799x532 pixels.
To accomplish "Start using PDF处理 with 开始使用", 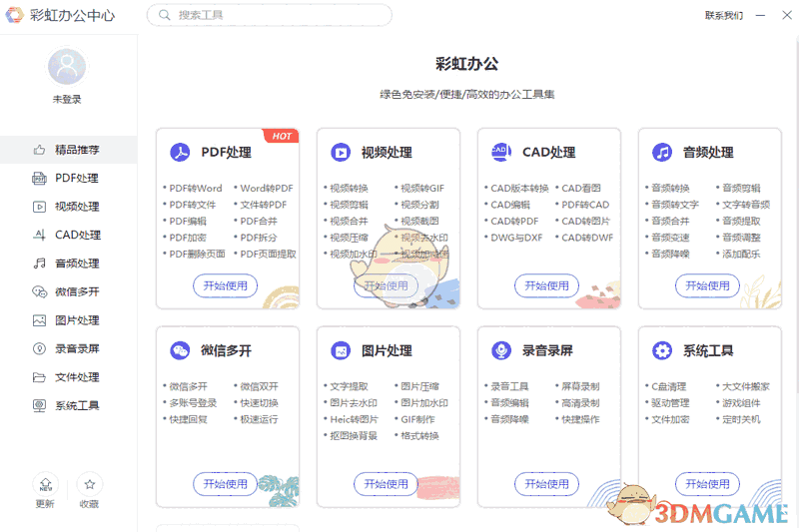I will [226, 285].
